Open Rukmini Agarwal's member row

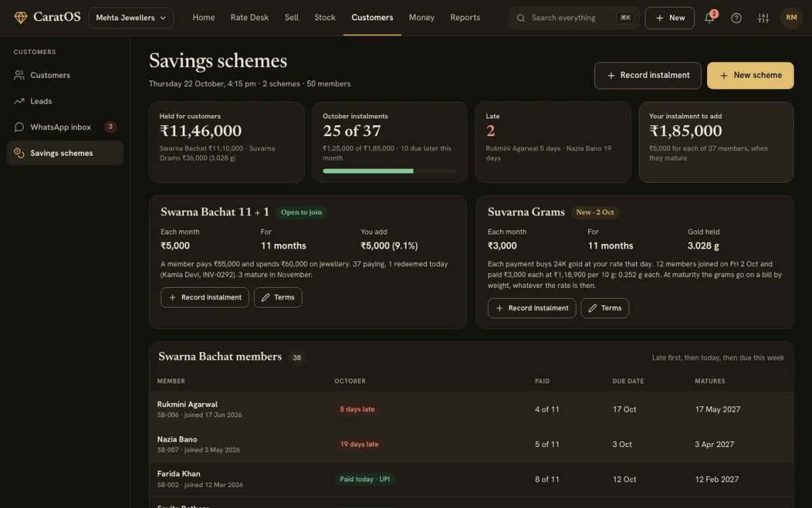point(471,409)
